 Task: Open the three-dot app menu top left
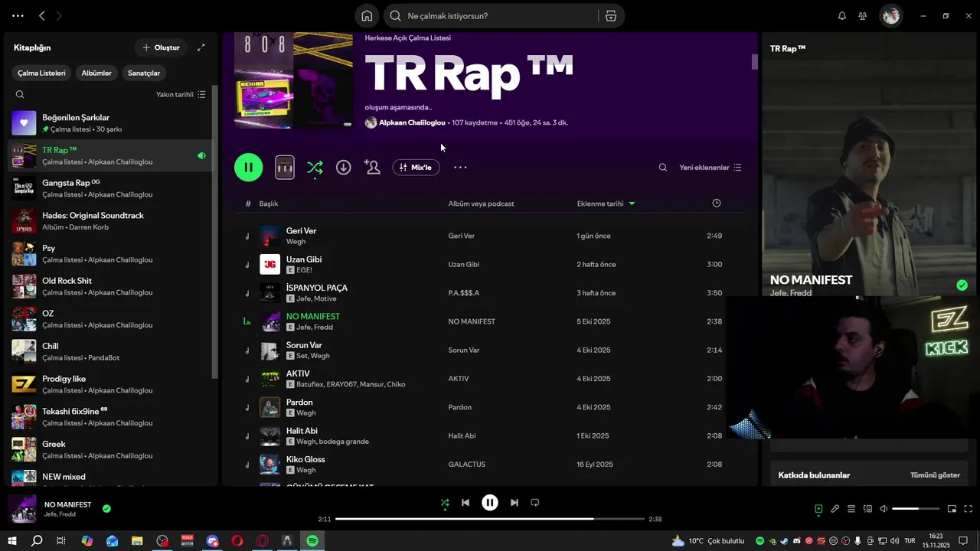(x=18, y=16)
